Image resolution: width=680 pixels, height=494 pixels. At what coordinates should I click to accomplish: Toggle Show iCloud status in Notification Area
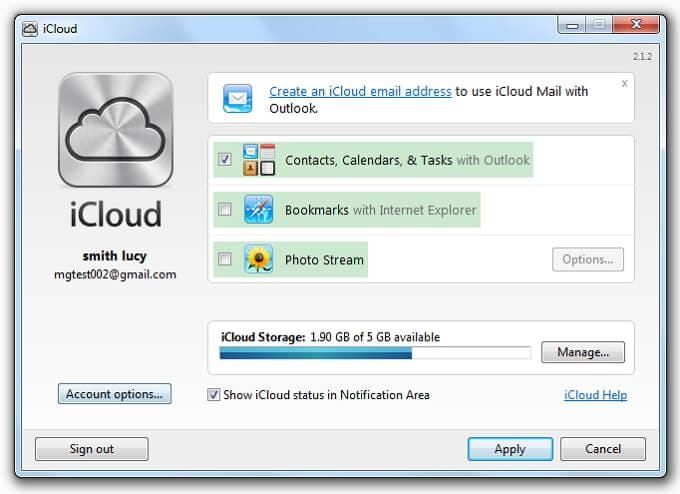tap(213, 395)
